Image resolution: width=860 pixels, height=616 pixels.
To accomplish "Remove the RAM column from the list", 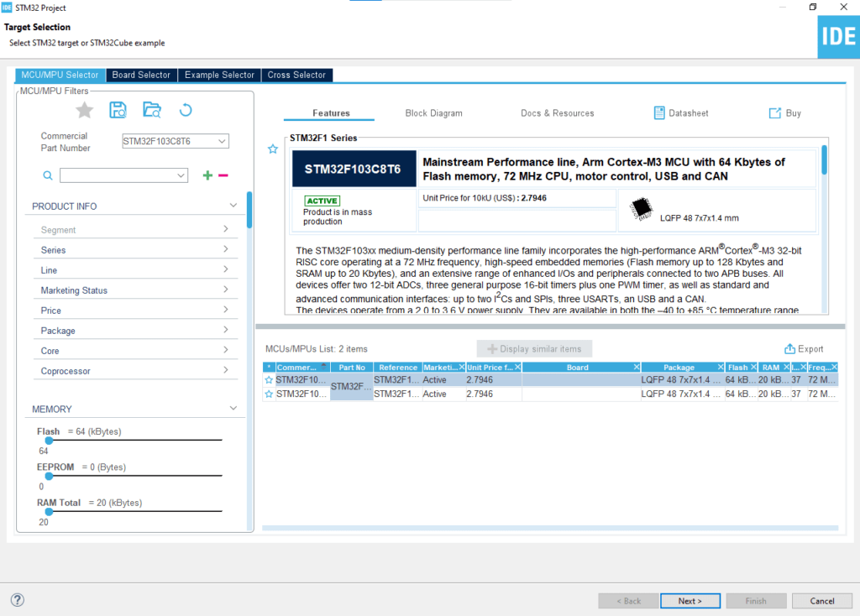I will [x=786, y=368].
